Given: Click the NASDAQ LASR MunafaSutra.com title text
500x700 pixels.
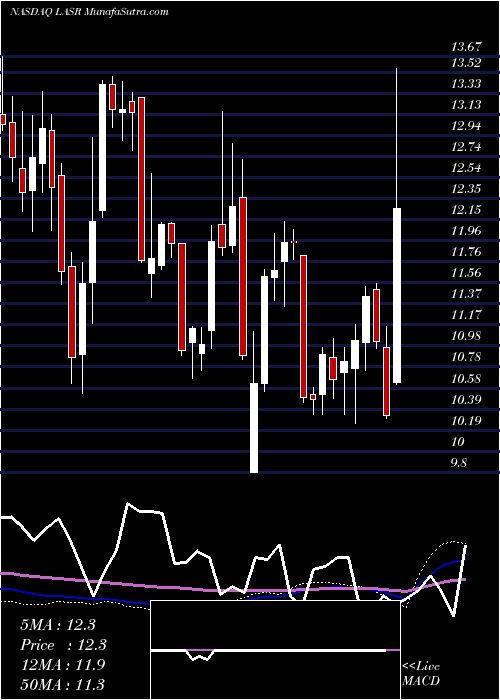Looking at the screenshot, I should click(x=89, y=12).
